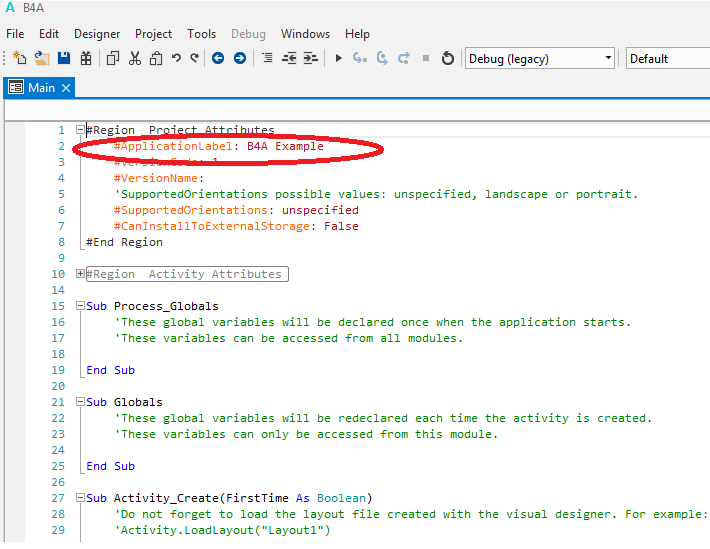Click the Undo arrow icon
Screen dimensions: 710x549
pos(176,58)
